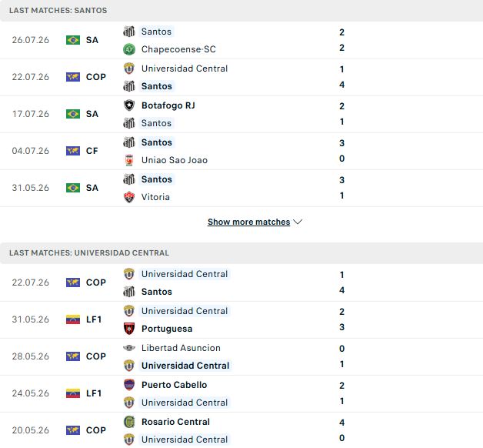This screenshot has width=483, height=448.
Task: Open the Rosario Central 4-0 match score
Action: pyautogui.click(x=342, y=430)
